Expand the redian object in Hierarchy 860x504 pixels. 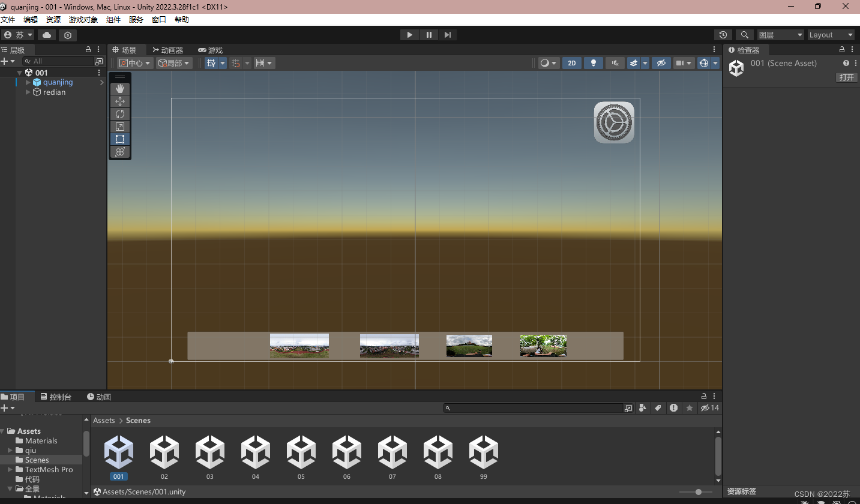pos(28,92)
